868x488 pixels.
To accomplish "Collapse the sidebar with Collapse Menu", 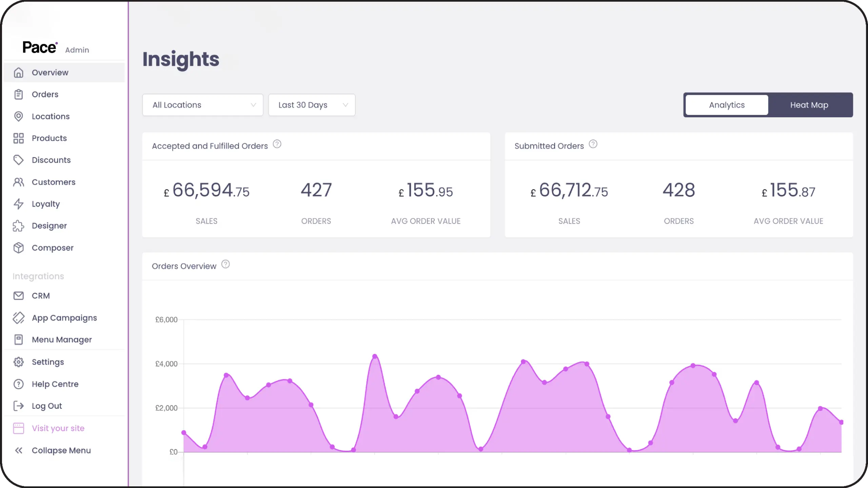I will (61, 450).
